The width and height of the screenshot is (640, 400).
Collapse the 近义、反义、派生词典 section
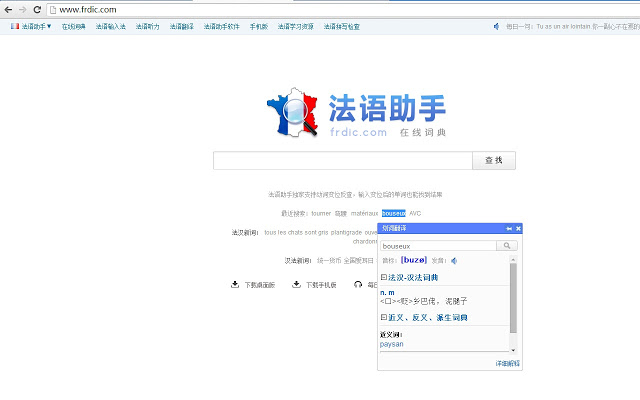coord(384,317)
